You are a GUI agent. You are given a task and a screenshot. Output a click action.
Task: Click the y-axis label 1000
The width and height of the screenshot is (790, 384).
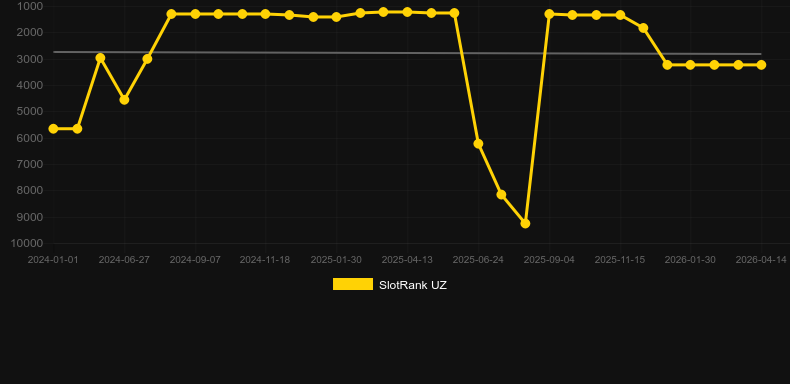click(x=30, y=7)
